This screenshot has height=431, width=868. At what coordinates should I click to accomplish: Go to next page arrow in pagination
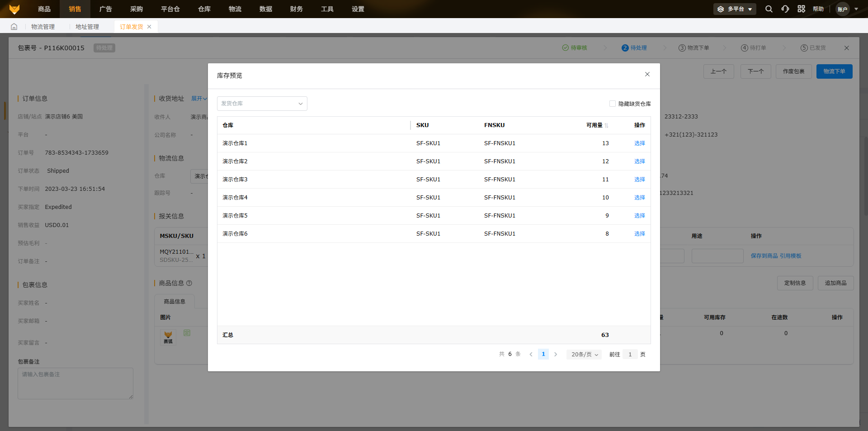[x=556, y=355]
